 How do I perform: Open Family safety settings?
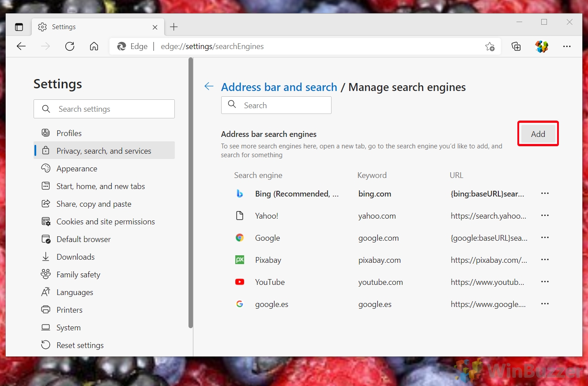[104, 274]
